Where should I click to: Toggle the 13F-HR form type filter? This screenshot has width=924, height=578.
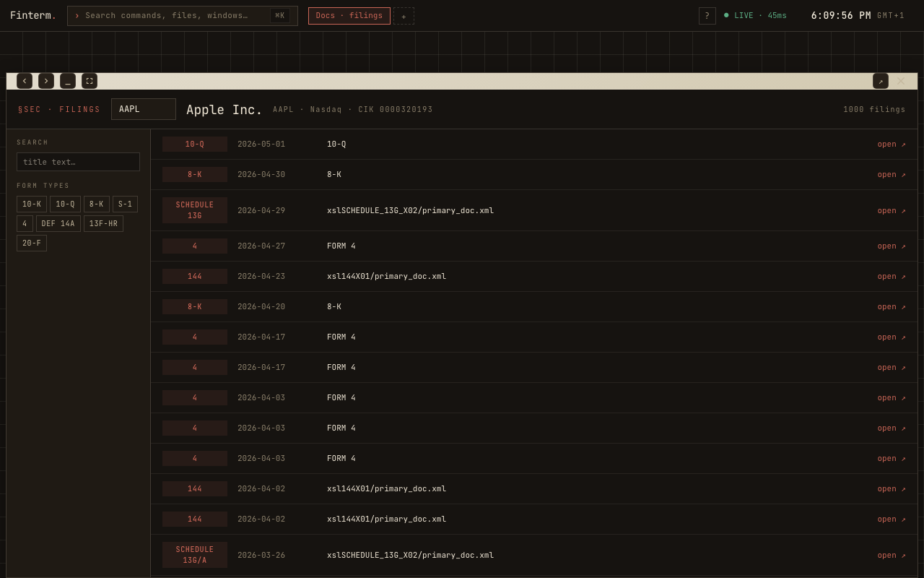click(103, 224)
